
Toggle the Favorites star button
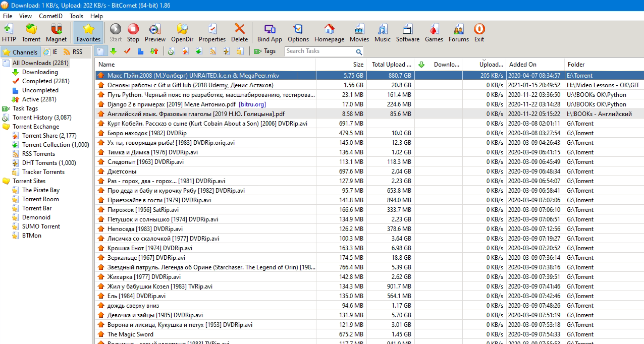coord(89,33)
